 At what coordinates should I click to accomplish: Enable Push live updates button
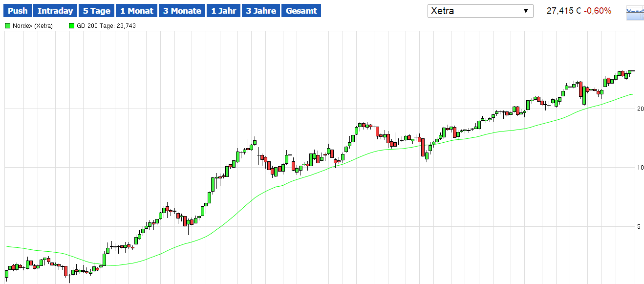(x=18, y=11)
